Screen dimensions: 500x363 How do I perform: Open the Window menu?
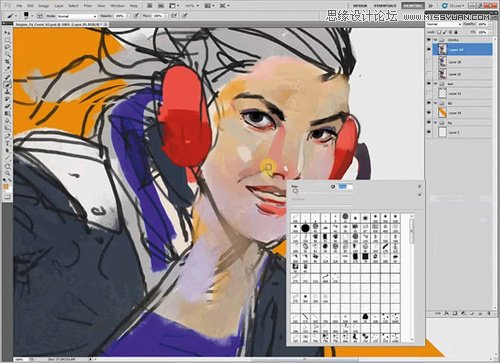(117, 6)
